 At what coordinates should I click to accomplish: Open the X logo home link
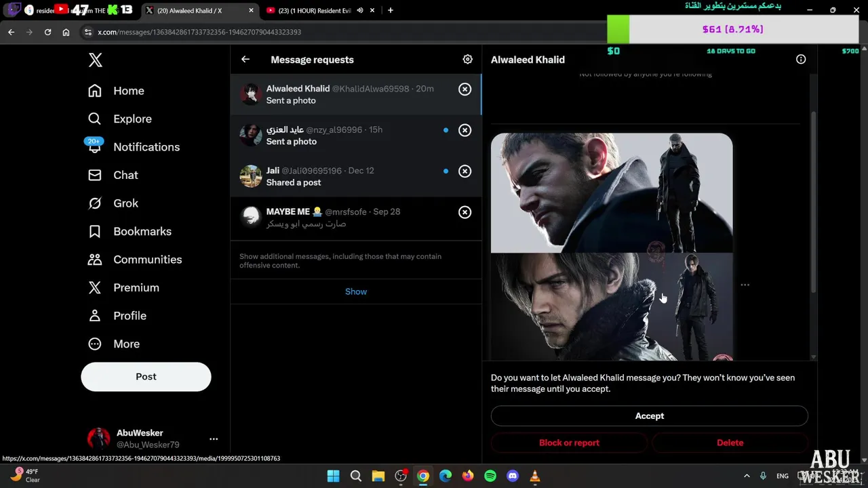click(96, 60)
